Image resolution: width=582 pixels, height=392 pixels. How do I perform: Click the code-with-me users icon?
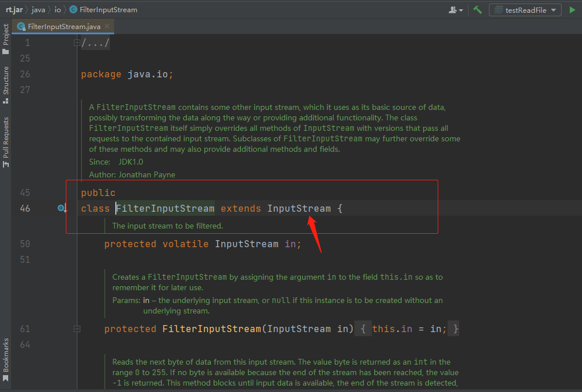tap(456, 10)
